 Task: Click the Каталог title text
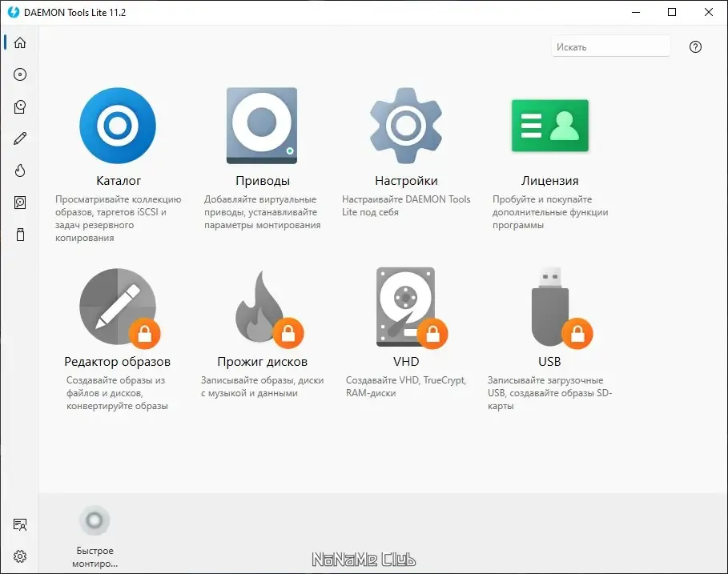point(119,180)
